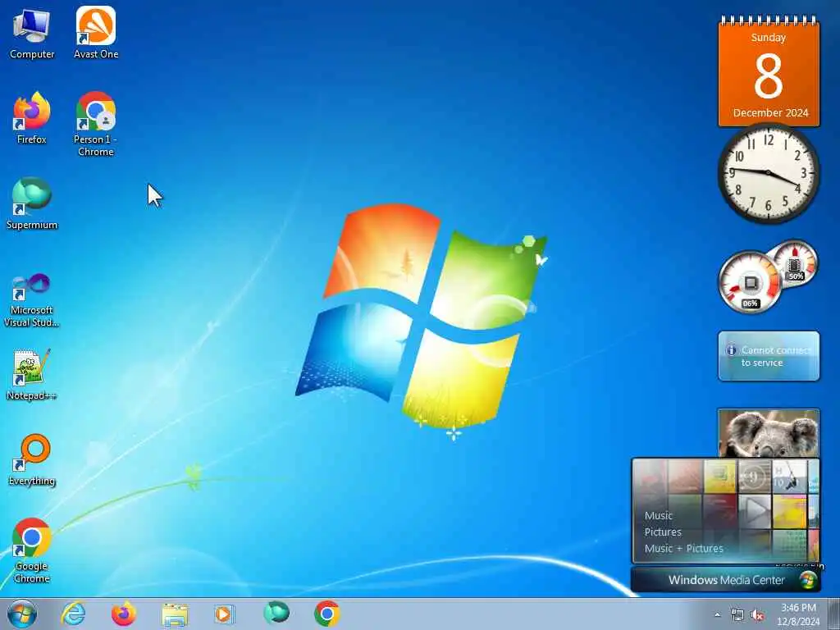Select the Supermium desktop shortcut
This screenshot has width=840, height=630.
point(32,203)
